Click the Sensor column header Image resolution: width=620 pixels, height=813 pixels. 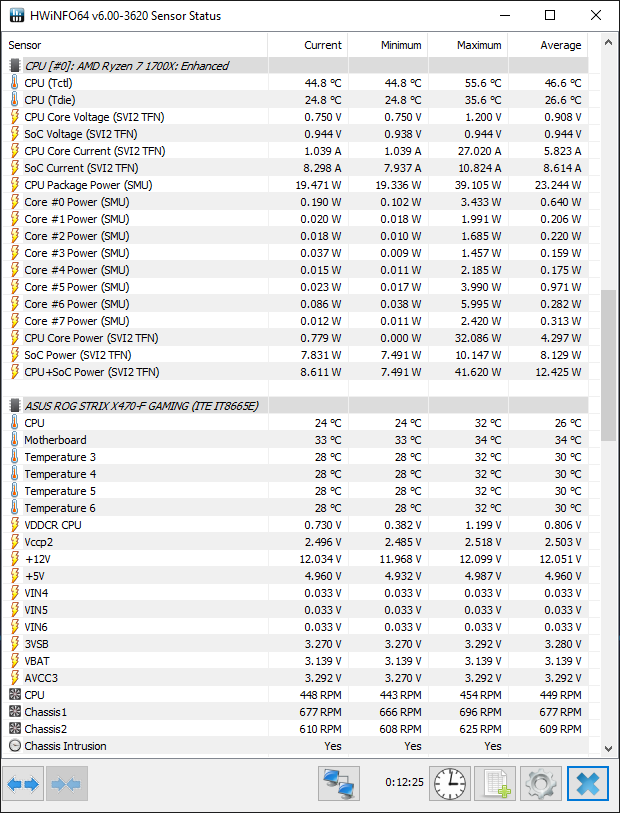[x=135, y=46]
